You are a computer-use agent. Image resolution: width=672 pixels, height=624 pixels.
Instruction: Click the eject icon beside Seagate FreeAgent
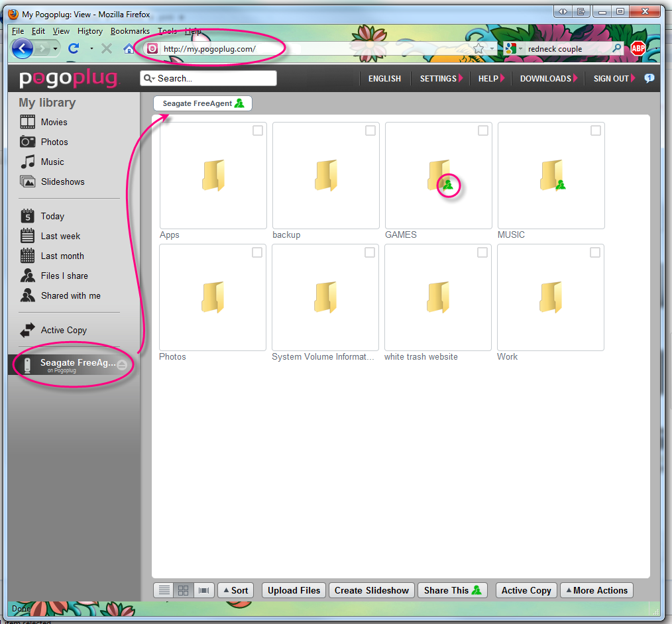pyautogui.click(x=122, y=365)
